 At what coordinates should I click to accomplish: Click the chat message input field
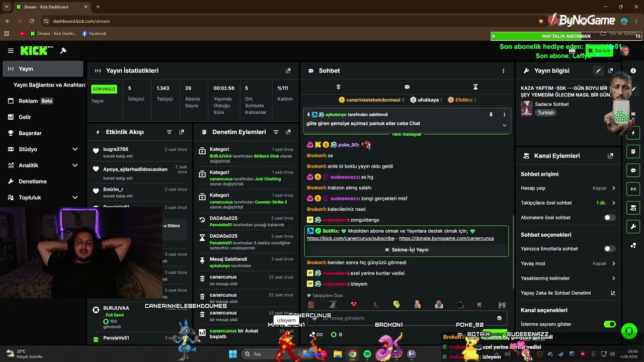[407, 318]
